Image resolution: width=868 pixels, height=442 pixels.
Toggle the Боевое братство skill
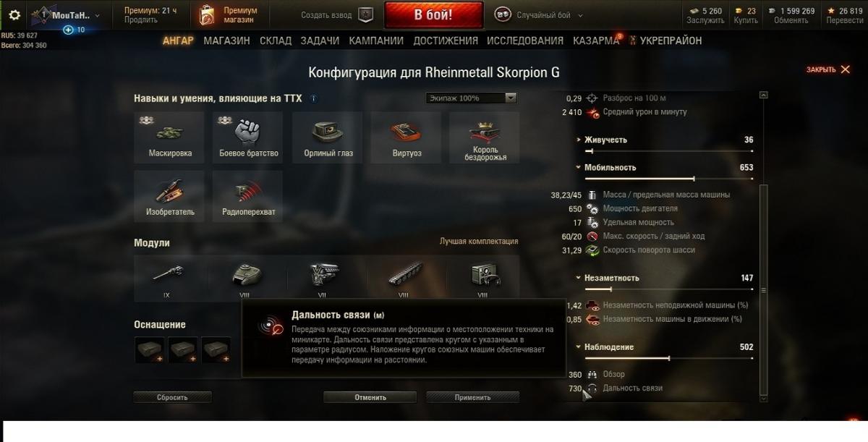tap(248, 137)
